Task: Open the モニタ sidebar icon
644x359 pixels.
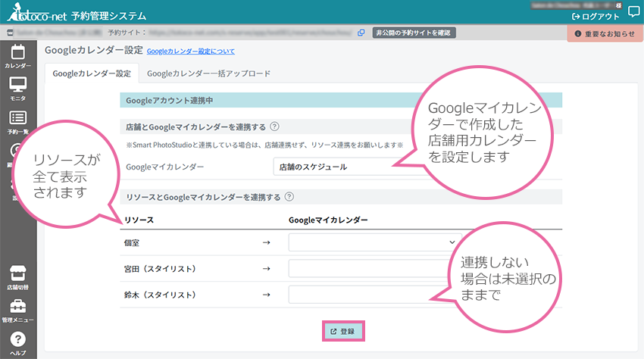Action: pos(17,88)
